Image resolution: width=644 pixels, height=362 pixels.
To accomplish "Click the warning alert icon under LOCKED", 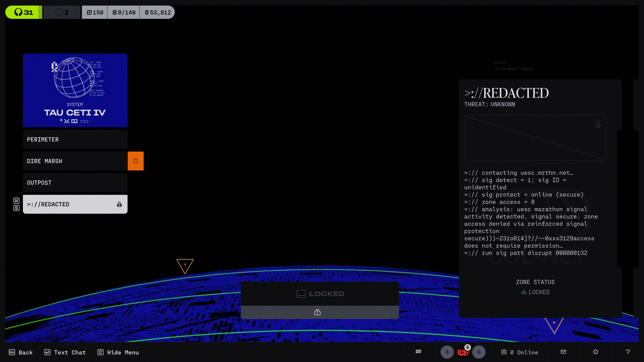I will [317, 312].
